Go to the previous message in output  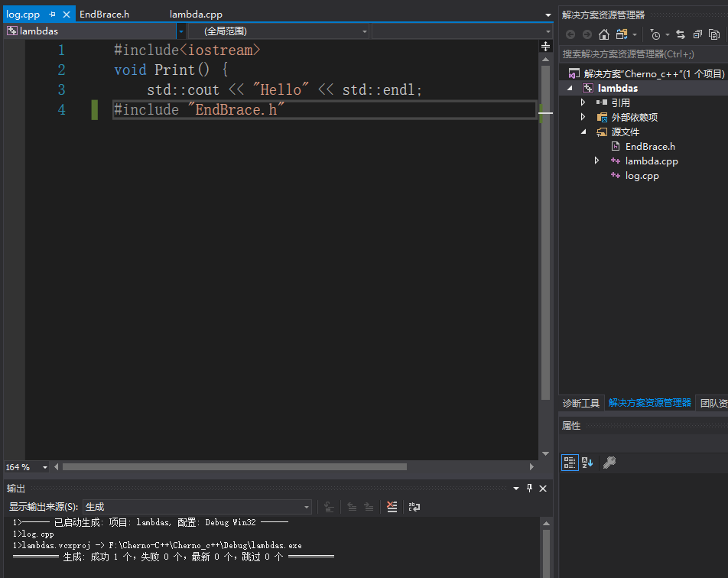tap(352, 506)
